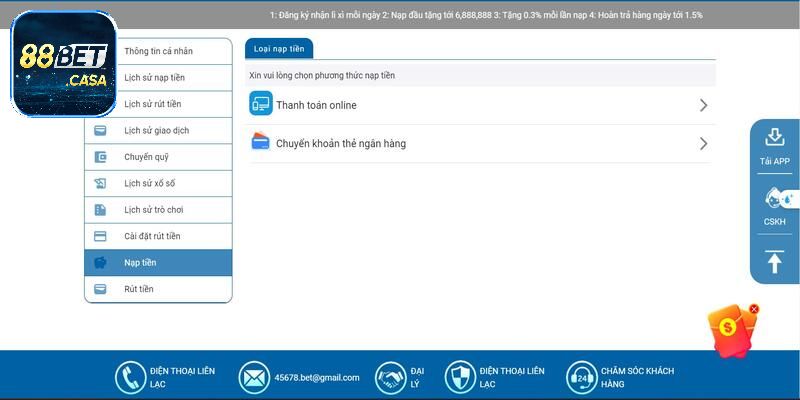Viewport: 800px width, 400px height.
Task: Click the 88BET Casa logo
Action: pos(64,63)
